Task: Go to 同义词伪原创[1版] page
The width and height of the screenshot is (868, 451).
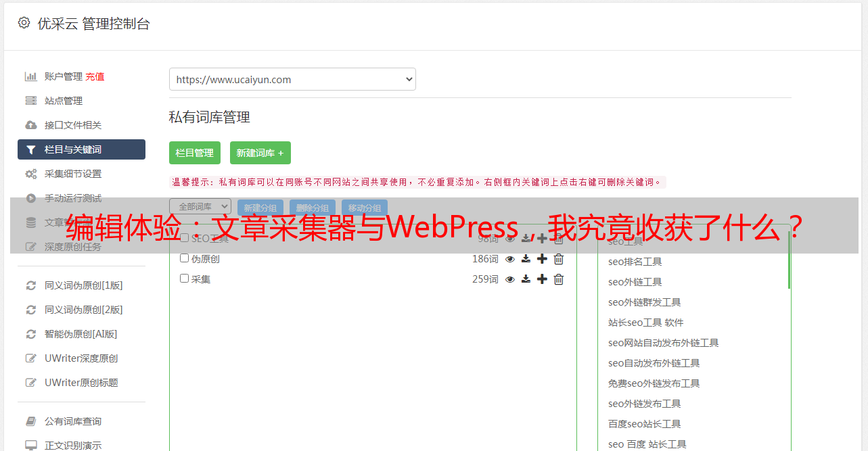Action: [x=84, y=285]
